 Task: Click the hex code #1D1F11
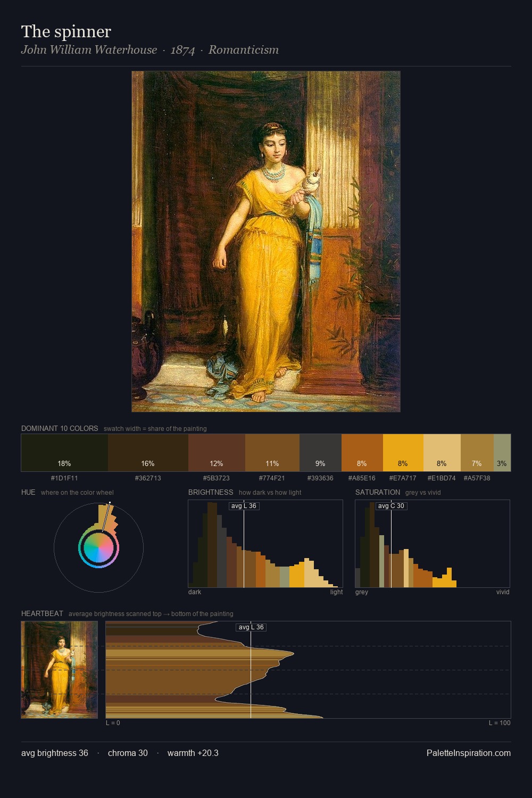[64, 478]
